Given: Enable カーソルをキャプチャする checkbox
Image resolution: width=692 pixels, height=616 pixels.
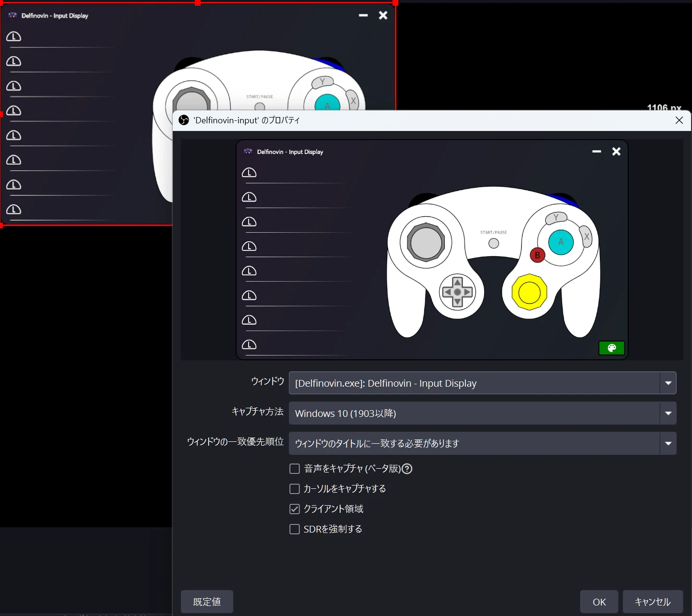Looking at the screenshot, I should 295,489.
